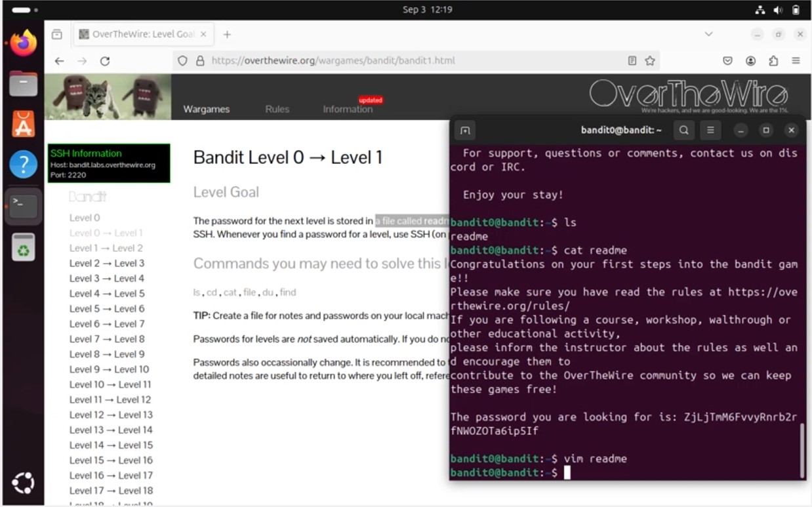Open the Trash in the dock
This screenshot has width=812, height=507.
24,247
